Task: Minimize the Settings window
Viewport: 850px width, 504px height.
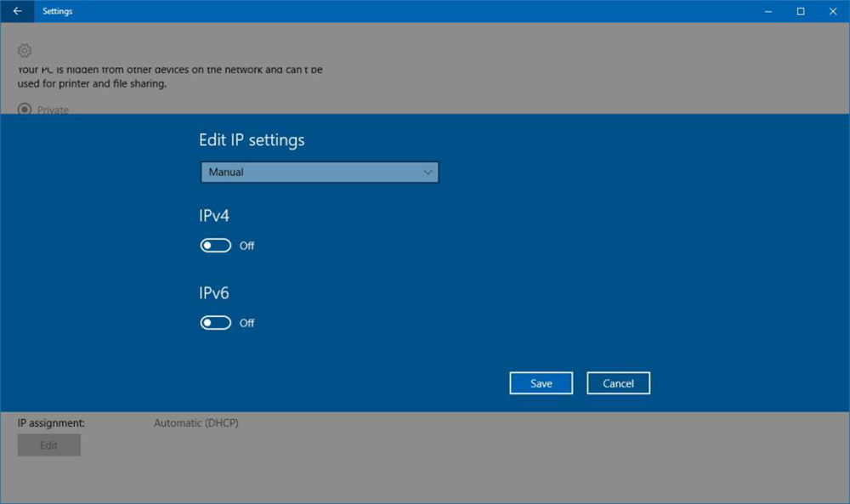Action: pyautogui.click(x=768, y=11)
